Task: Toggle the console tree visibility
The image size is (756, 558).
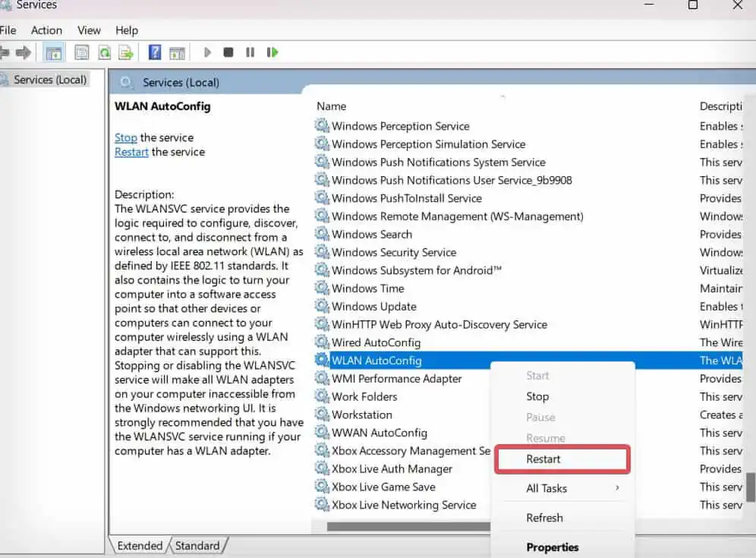Action: [53, 52]
